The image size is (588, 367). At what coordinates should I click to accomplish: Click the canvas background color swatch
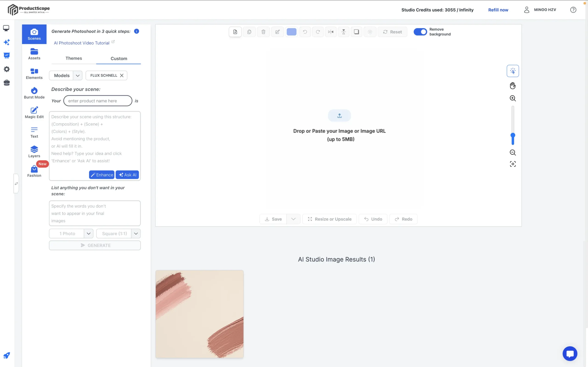click(x=291, y=32)
